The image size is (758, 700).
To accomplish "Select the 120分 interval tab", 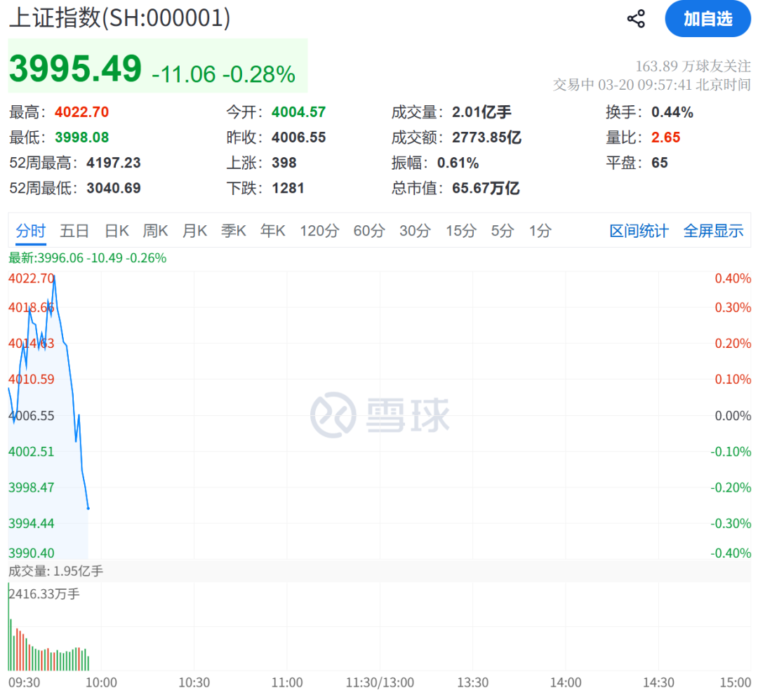I will coord(319,231).
